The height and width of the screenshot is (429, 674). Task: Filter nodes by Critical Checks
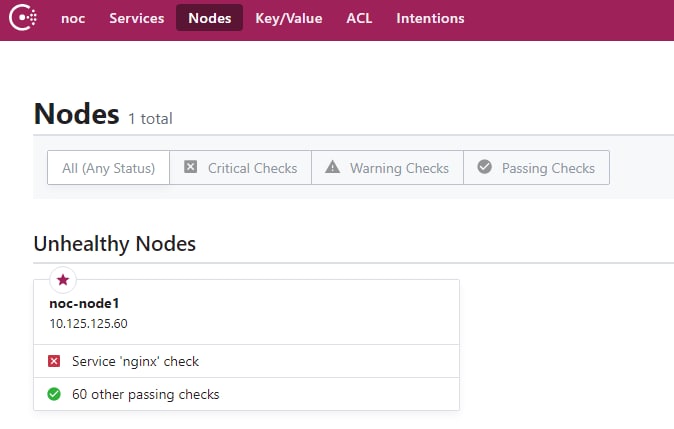[240, 168]
